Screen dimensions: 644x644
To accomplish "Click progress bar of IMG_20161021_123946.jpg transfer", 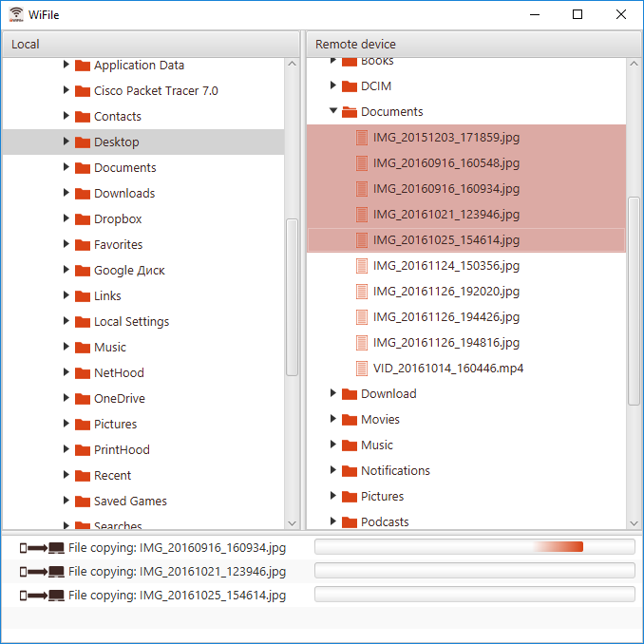I will coord(475,571).
